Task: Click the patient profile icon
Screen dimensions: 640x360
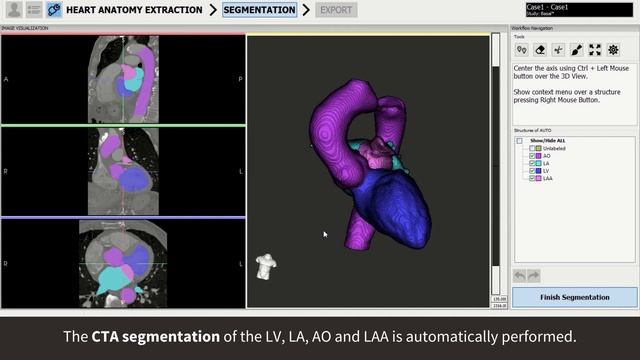Action: tap(14, 9)
